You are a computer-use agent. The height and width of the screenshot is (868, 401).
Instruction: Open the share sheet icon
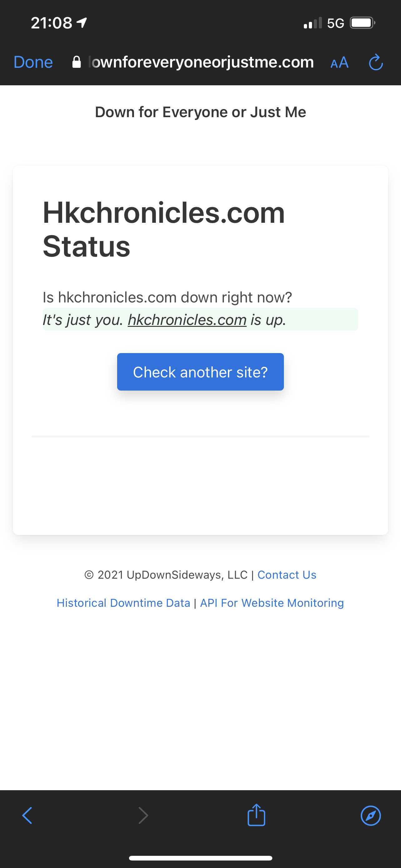256,815
